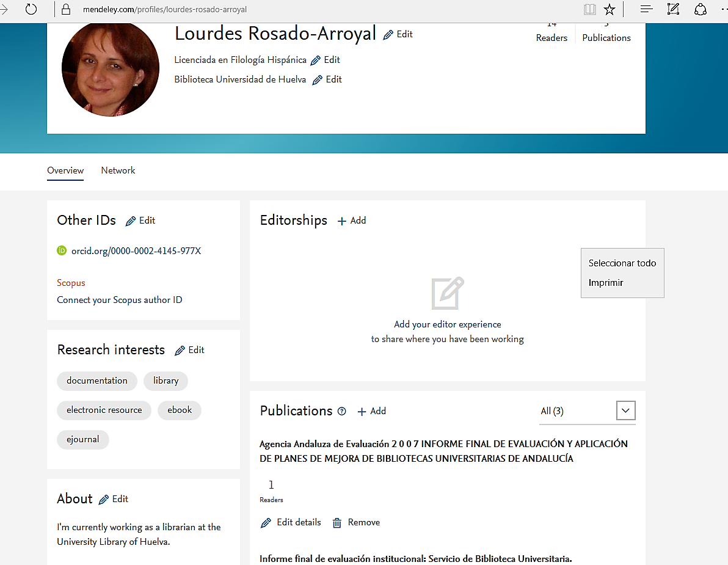Click the '1 Readers' count of first publication

(271, 491)
